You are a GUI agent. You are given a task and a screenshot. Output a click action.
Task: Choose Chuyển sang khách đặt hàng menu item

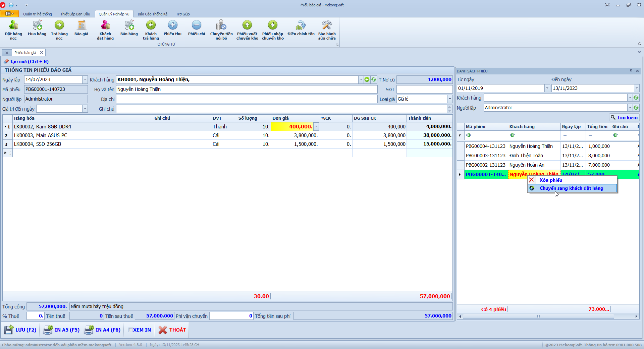click(571, 188)
